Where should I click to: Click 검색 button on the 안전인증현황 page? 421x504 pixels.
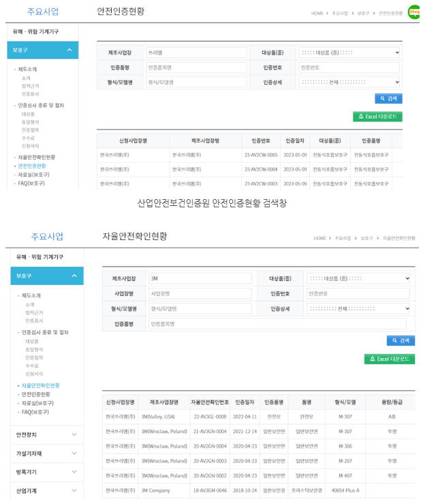tap(388, 98)
